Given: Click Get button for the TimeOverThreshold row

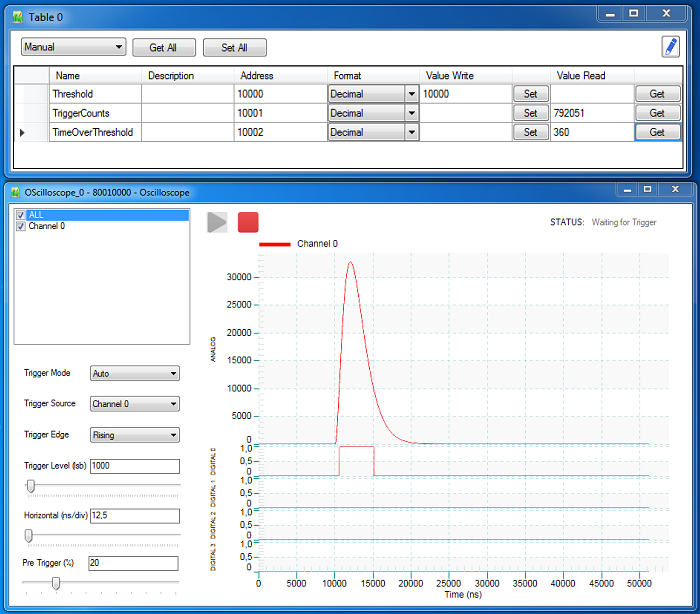Looking at the screenshot, I should click(657, 132).
